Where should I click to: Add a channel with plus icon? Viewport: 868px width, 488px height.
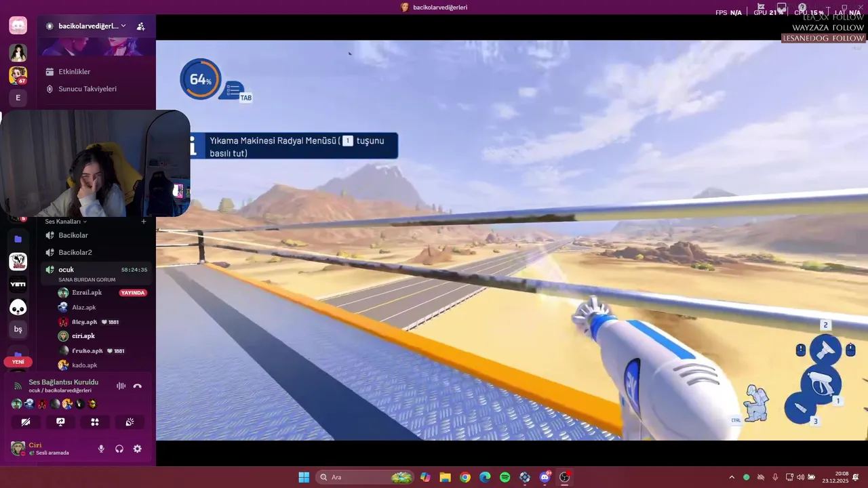pyautogui.click(x=144, y=222)
